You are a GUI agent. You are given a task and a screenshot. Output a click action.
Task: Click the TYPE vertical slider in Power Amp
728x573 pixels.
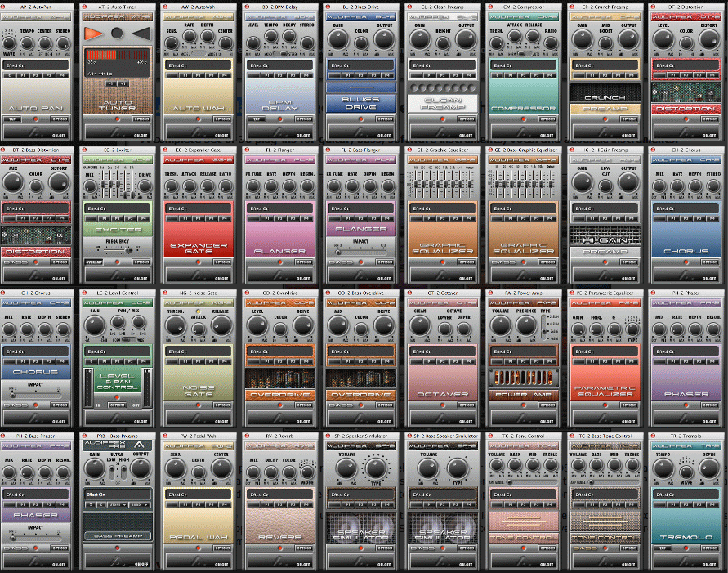tap(543, 326)
